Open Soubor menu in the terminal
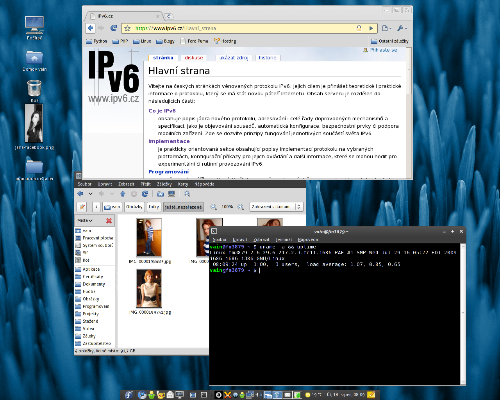The image size is (500, 400). click(219, 240)
